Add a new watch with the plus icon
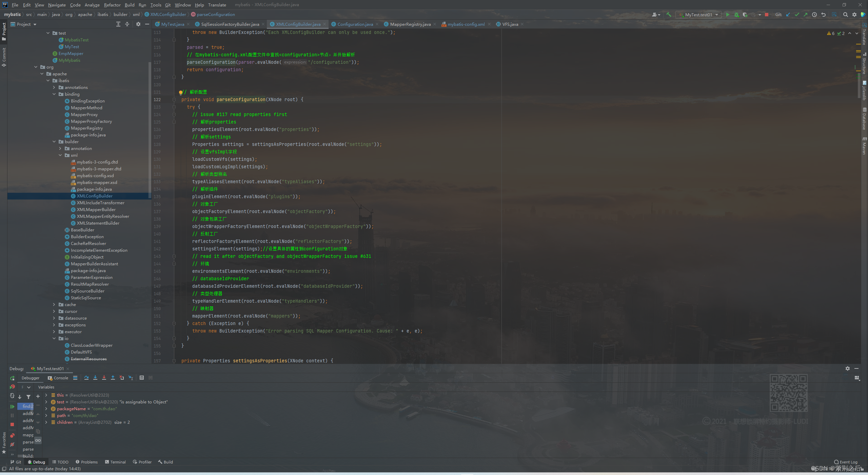The image size is (868, 475). click(38, 396)
